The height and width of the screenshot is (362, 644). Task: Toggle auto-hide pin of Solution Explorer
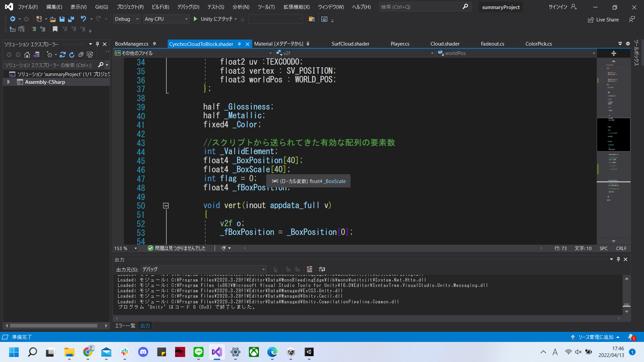tap(97, 44)
